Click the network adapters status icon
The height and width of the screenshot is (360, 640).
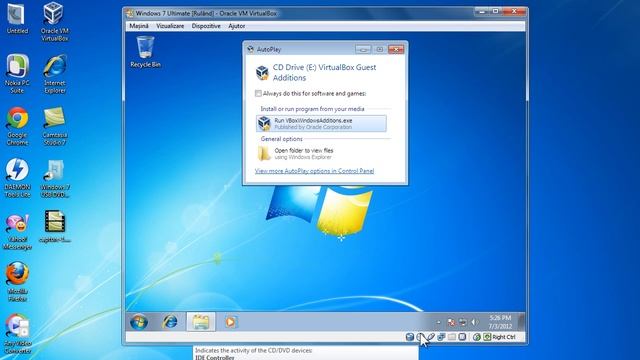coord(441,337)
